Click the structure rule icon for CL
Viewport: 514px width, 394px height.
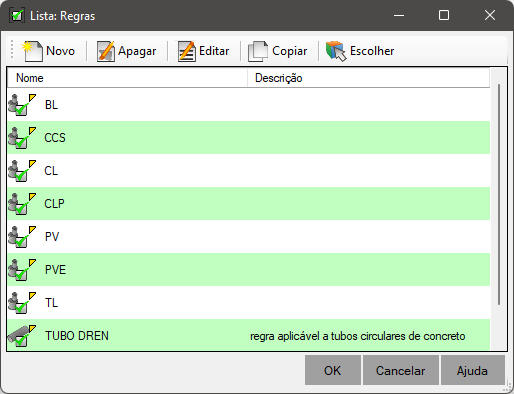click(x=22, y=171)
